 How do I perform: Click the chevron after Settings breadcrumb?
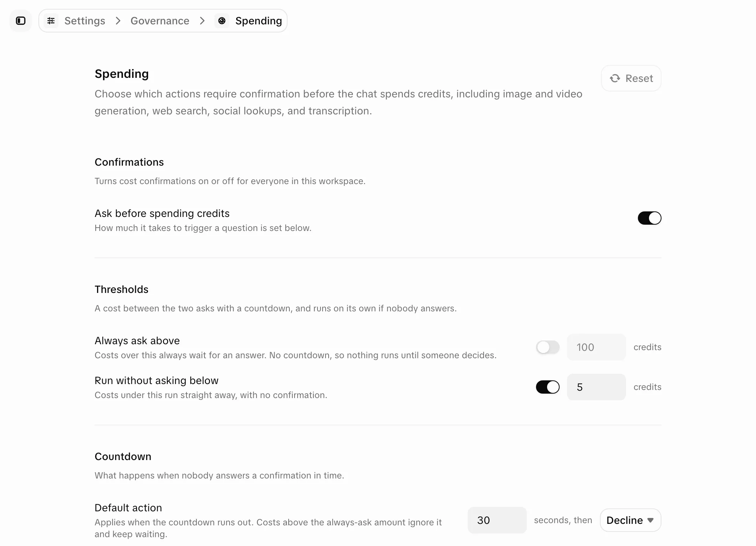tap(118, 21)
